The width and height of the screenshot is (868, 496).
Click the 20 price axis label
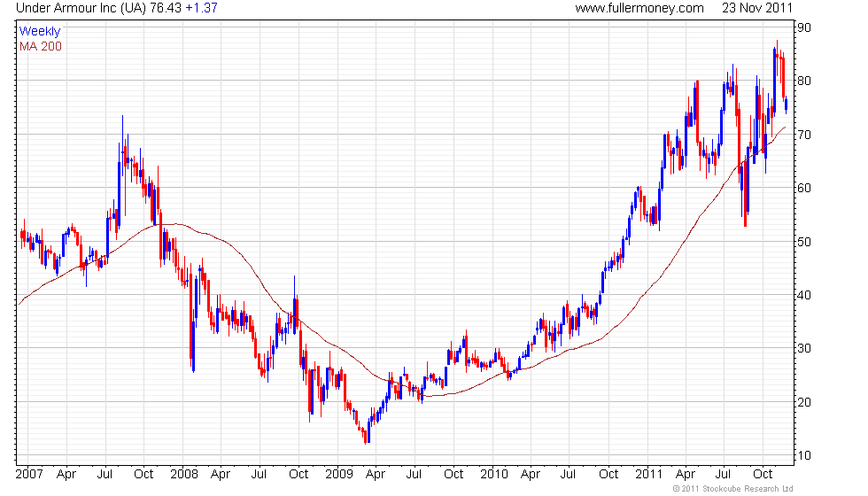804,402
